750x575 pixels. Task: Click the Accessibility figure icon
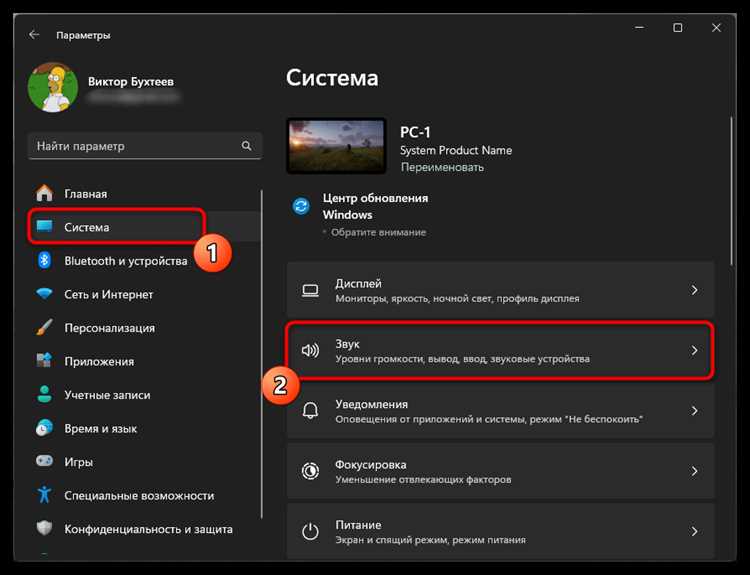coord(44,495)
